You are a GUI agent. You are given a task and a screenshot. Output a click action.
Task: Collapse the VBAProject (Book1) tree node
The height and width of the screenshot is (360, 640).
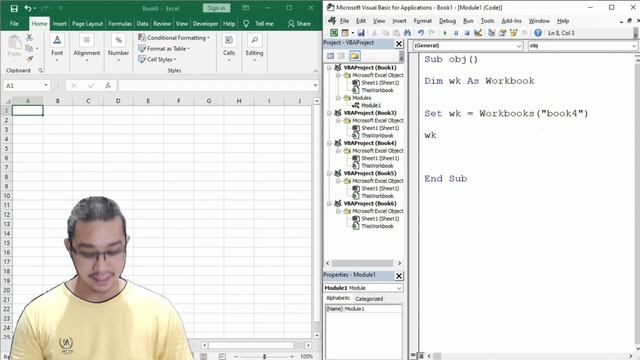pyautogui.click(x=329, y=68)
